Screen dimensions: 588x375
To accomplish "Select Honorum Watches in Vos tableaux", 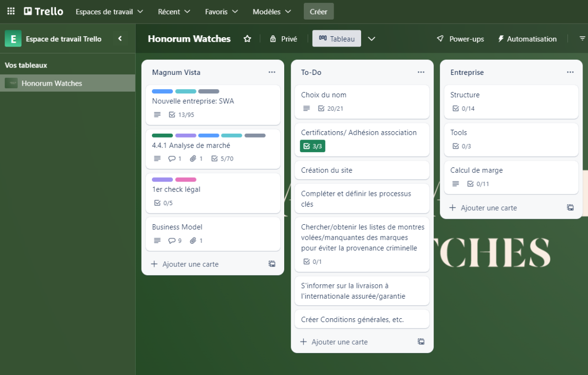I will pos(68,83).
